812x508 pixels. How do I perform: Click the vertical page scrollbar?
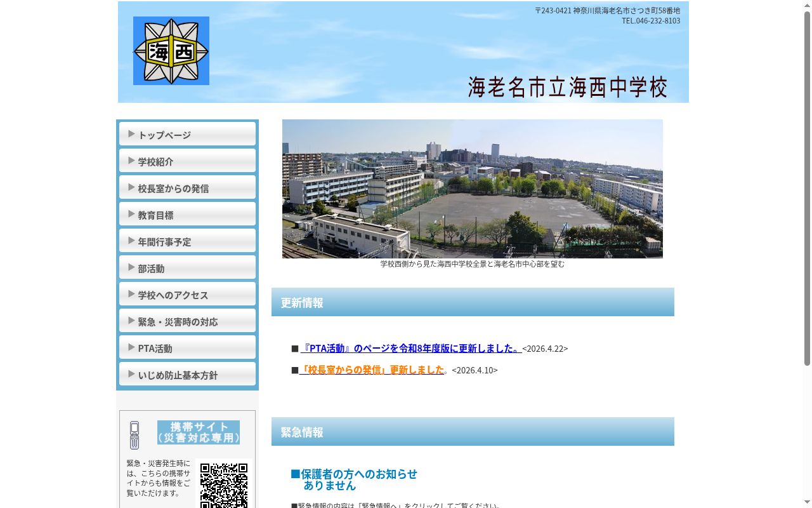[x=807, y=189]
